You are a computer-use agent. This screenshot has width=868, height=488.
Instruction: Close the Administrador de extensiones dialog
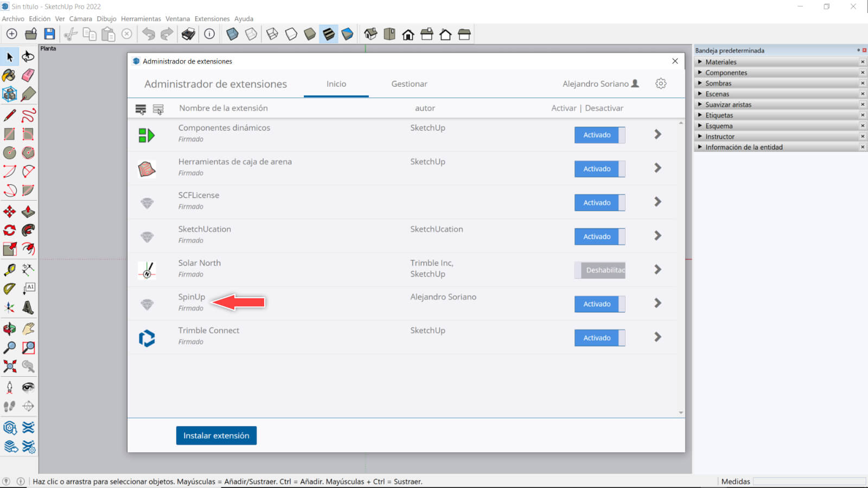(675, 61)
